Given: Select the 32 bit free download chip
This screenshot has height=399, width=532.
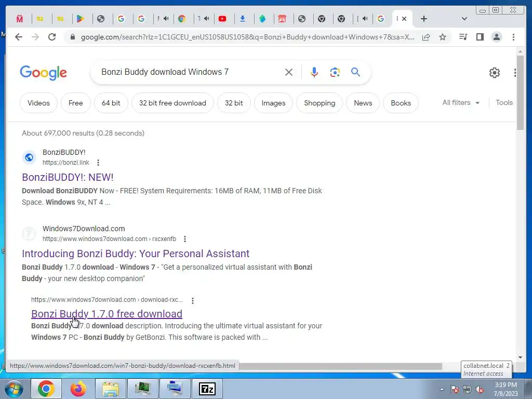Looking at the screenshot, I should coord(172,103).
